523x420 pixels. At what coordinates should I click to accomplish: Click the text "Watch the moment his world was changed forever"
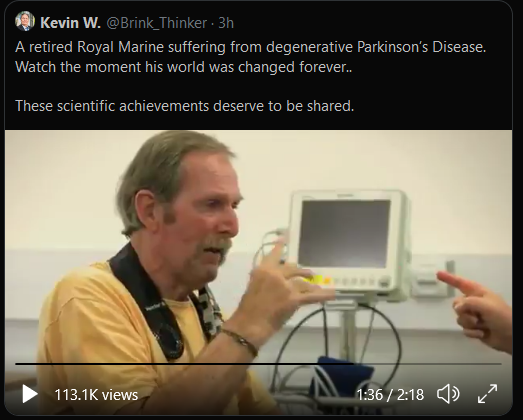(x=182, y=67)
